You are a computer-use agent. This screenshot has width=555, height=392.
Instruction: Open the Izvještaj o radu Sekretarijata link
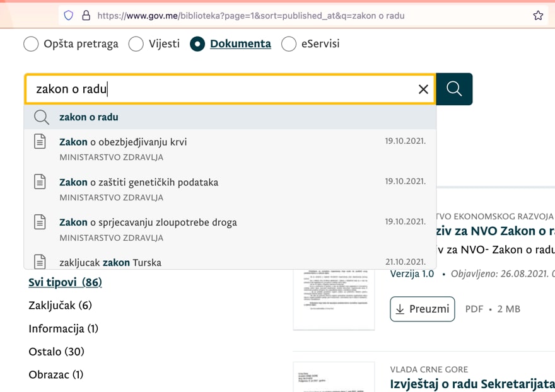coord(472,384)
